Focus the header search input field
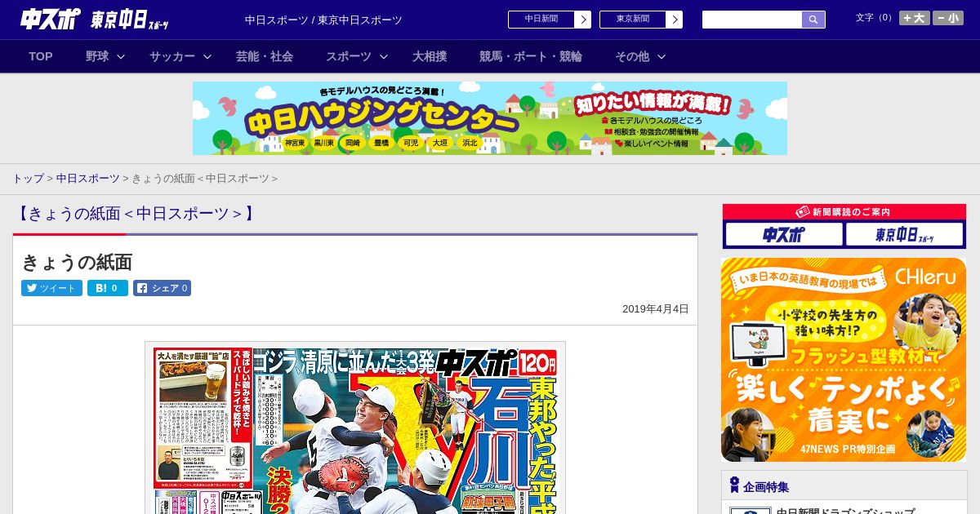The image size is (980, 514). [x=752, y=20]
